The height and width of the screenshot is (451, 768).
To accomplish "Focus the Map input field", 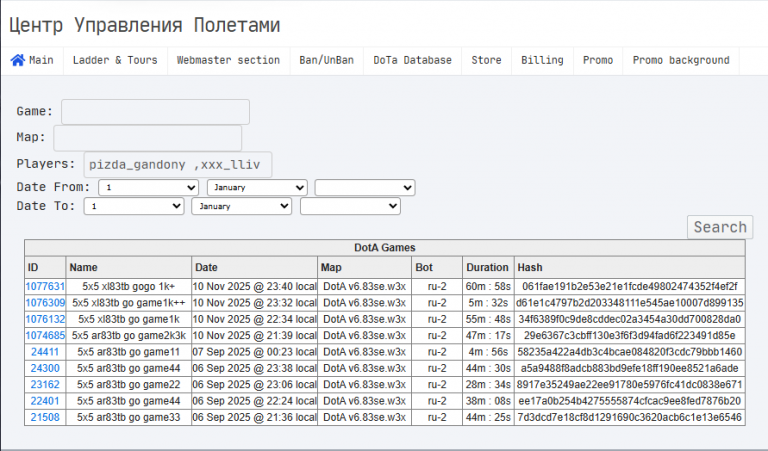I will pos(147,138).
